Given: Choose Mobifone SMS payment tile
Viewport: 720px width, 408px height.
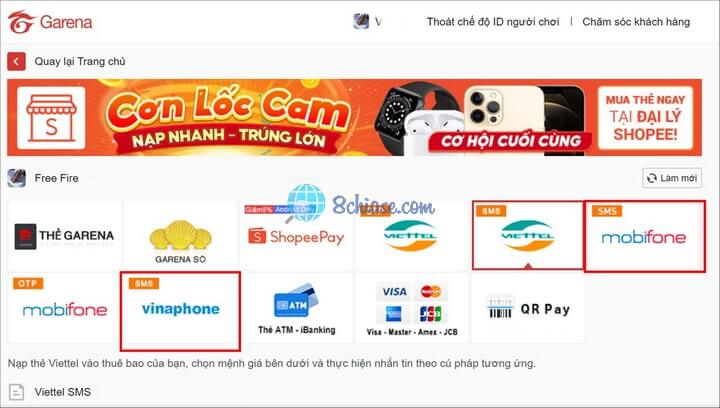Looking at the screenshot, I should coord(645,236).
